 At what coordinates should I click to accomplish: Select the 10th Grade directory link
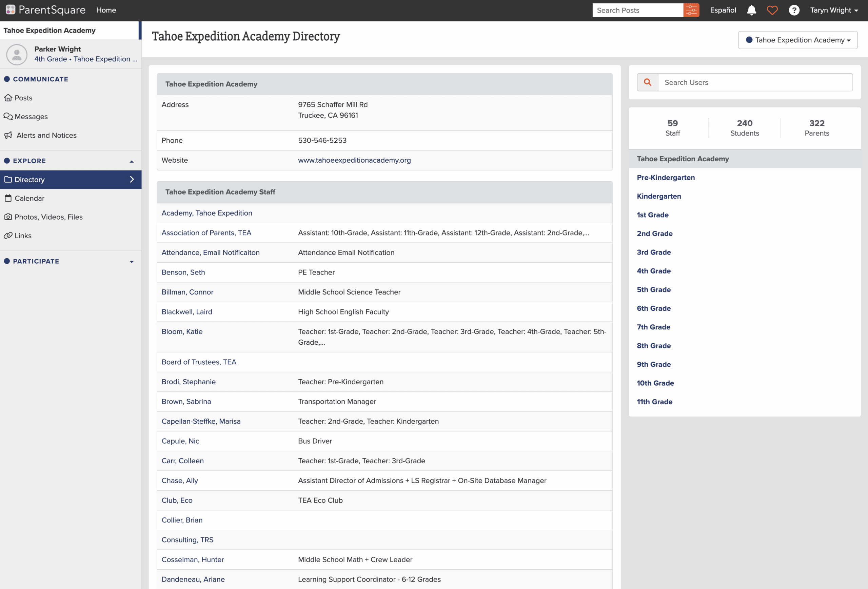[655, 383]
